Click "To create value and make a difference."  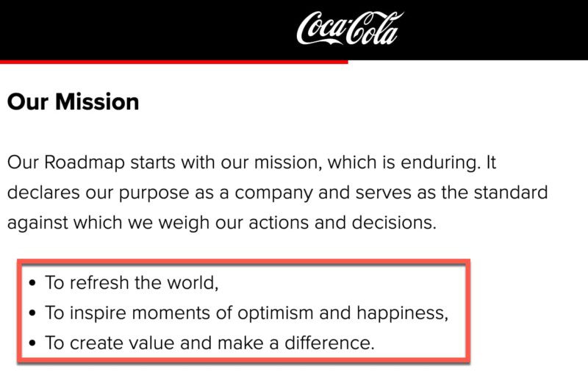pyautogui.click(x=209, y=343)
